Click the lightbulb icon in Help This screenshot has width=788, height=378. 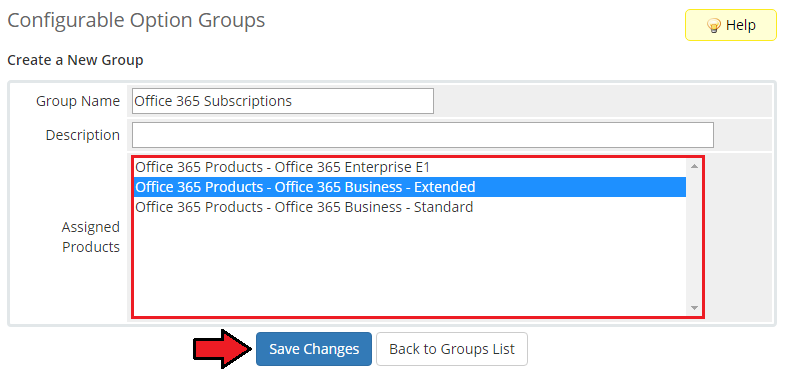pos(714,26)
